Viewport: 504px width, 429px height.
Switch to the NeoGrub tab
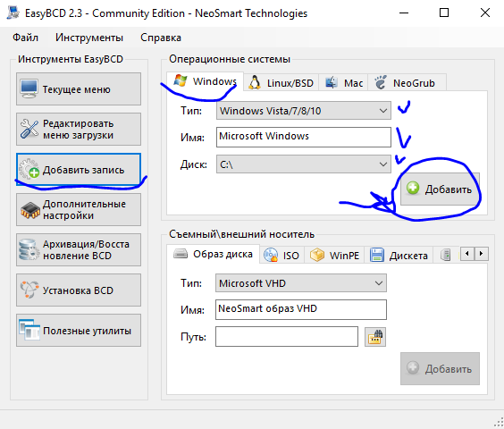[x=407, y=83]
